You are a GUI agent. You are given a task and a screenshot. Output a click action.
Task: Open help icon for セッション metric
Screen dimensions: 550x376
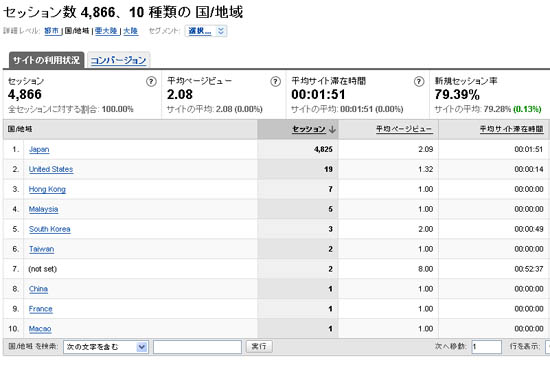151,82
